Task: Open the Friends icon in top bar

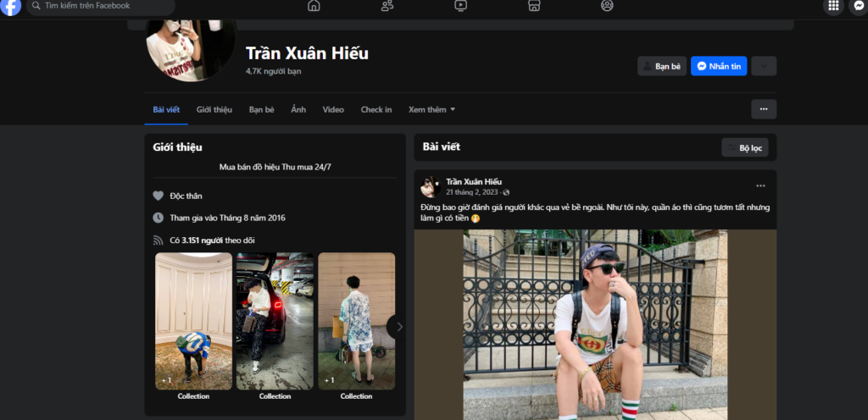Action: point(387,6)
